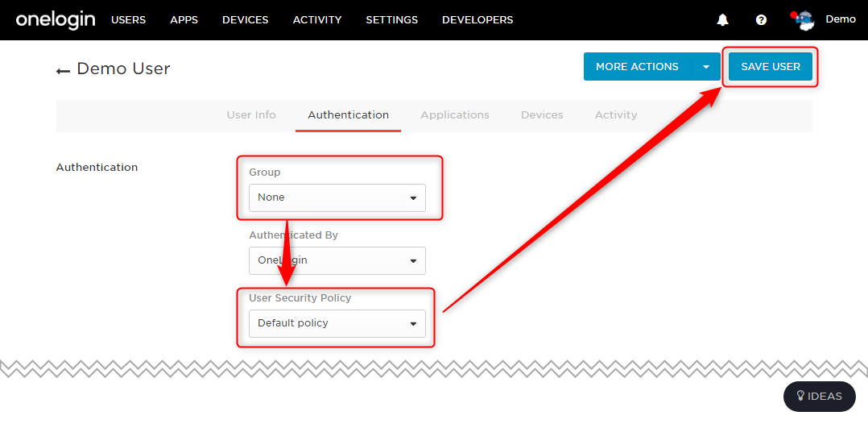This screenshot has width=868, height=424.
Task: Open the User Security Policy dropdown
Action: click(337, 323)
